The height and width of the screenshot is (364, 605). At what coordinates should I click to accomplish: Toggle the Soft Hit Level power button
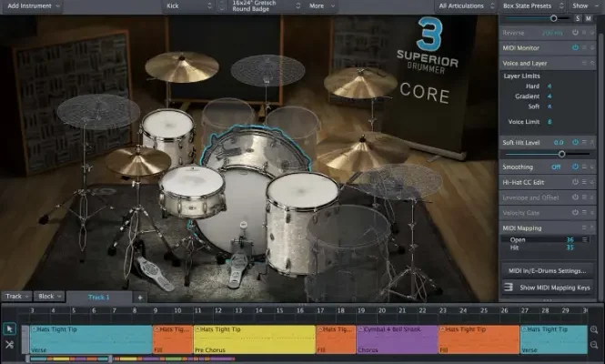[x=576, y=143]
